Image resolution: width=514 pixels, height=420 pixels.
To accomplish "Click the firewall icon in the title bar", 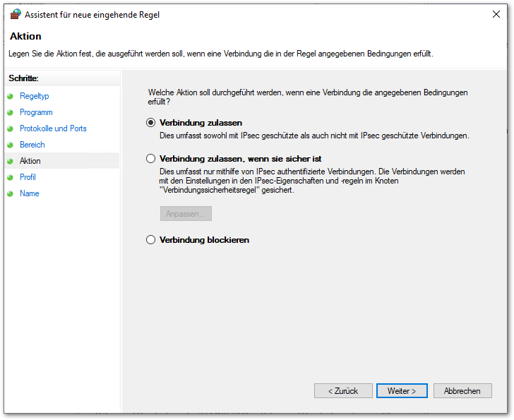I will point(16,14).
